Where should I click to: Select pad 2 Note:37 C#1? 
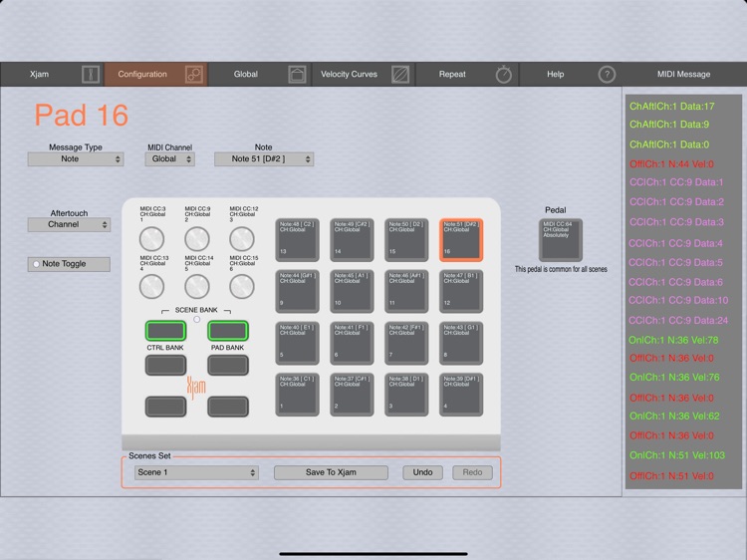352,395
